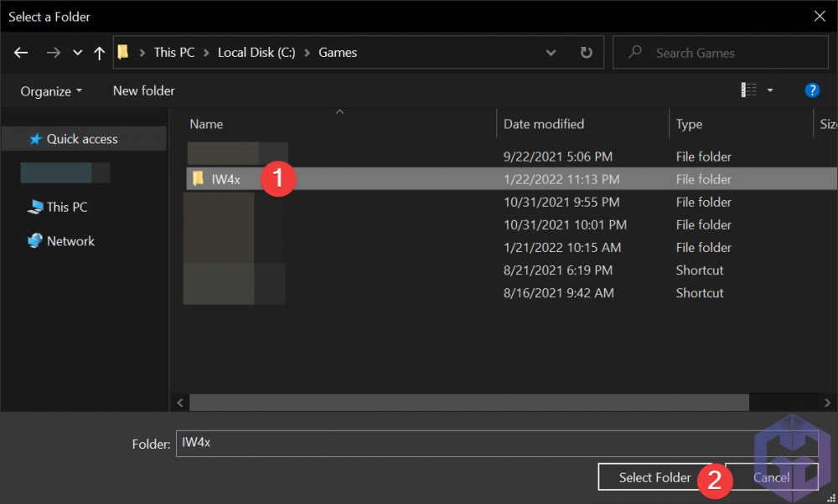Click the Forward navigation arrow
This screenshot has width=838, height=504.
pos(53,53)
